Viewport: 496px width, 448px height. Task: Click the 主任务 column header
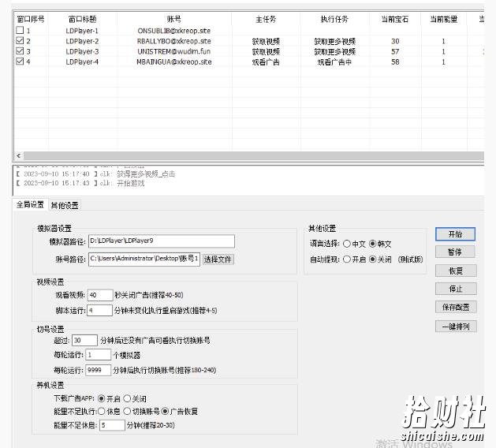click(x=266, y=19)
